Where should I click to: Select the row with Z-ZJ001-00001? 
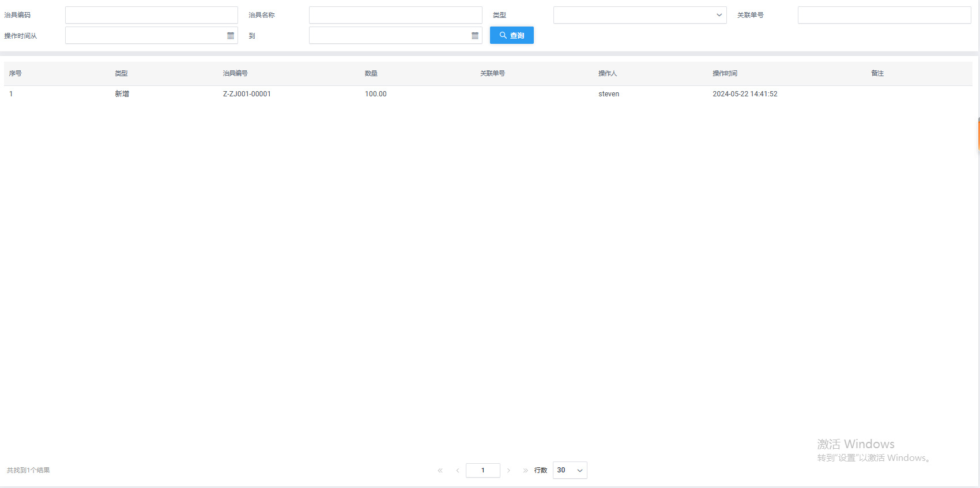pyautogui.click(x=247, y=94)
